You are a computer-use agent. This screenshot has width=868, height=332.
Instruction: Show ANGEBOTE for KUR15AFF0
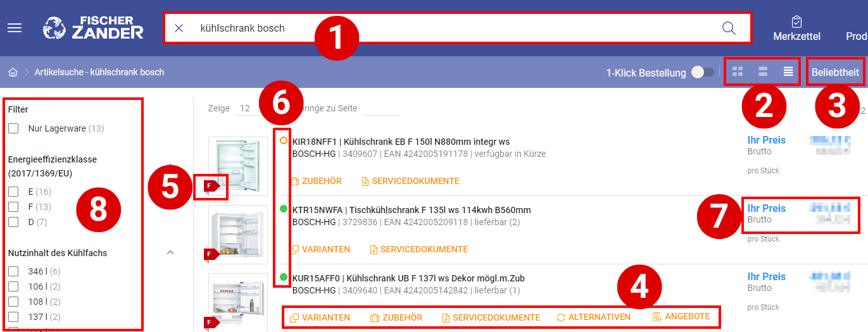681,317
